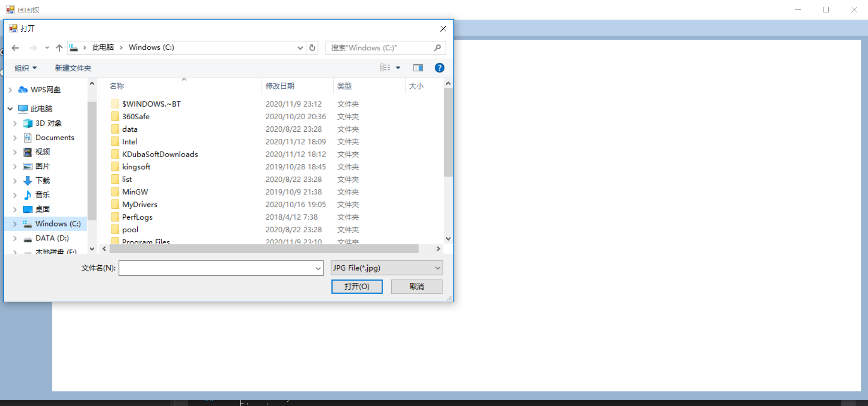Sort by 类型 column header
The image size is (868, 406).
(x=369, y=86)
